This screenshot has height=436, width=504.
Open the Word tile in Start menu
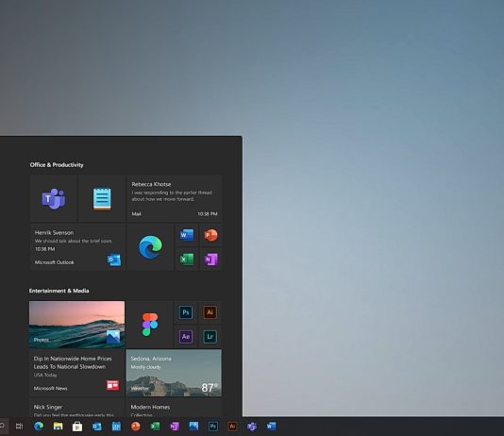pos(187,235)
